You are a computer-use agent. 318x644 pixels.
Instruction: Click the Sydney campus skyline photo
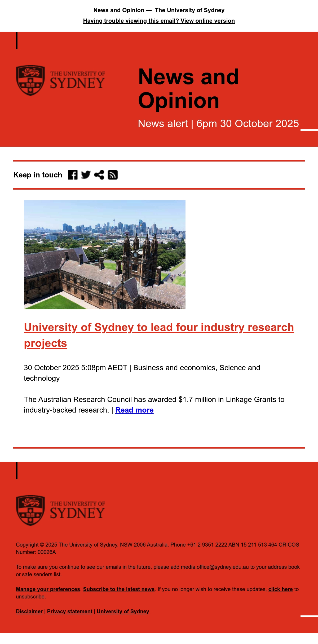(x=105, y=255)
